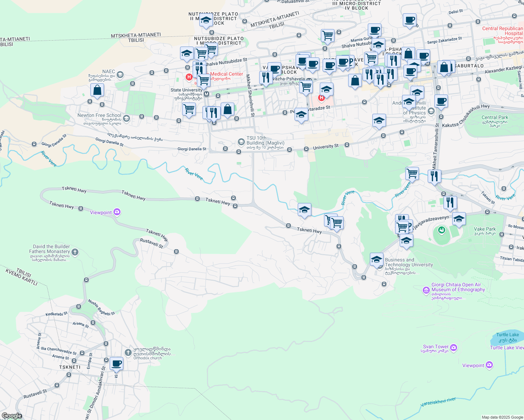Select shopping cart marker above Shalva Nutsubidze St
524x420 pixels.
327,36
